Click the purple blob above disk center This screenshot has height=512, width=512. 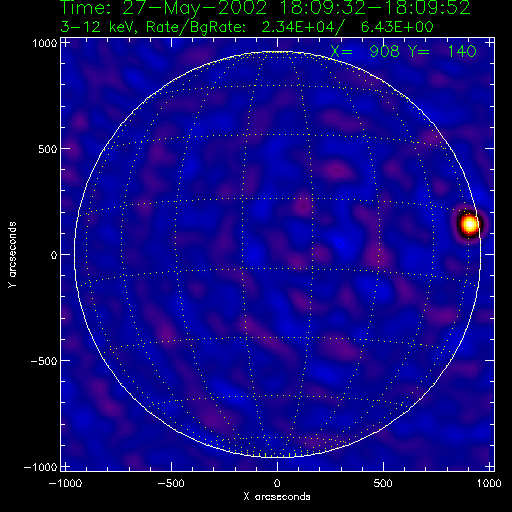pyautogui.click(x=337, y=171)
